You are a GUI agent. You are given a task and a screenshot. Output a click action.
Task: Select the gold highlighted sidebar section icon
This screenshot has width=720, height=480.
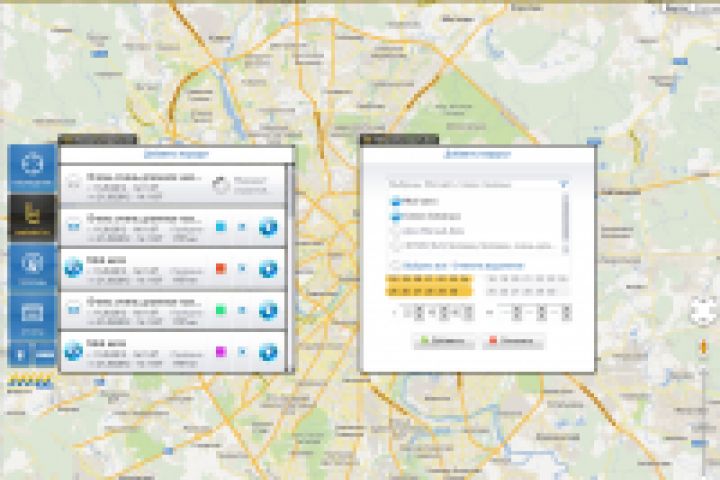point(32,218)
